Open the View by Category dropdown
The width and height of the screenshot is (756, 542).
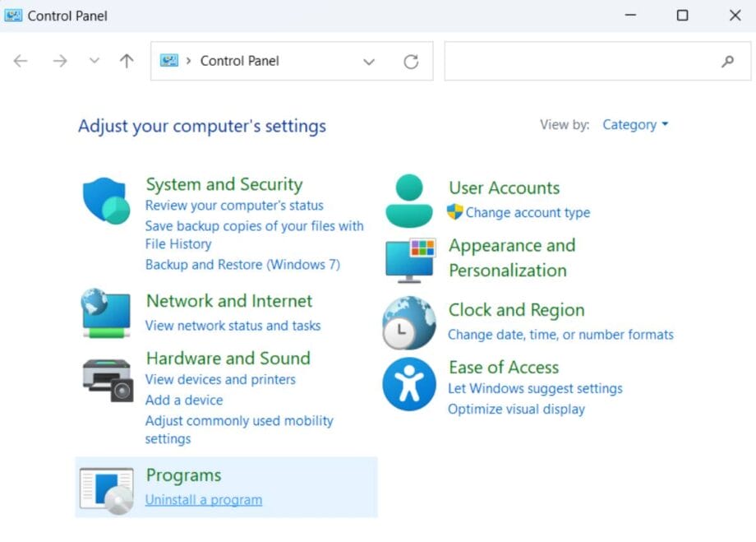[635, 125]
